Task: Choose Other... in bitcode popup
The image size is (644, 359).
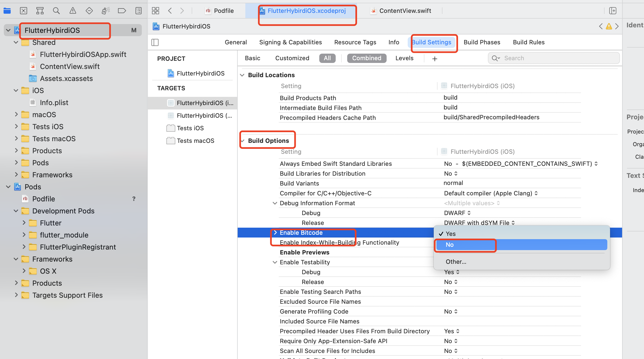Action: point(522,262)
